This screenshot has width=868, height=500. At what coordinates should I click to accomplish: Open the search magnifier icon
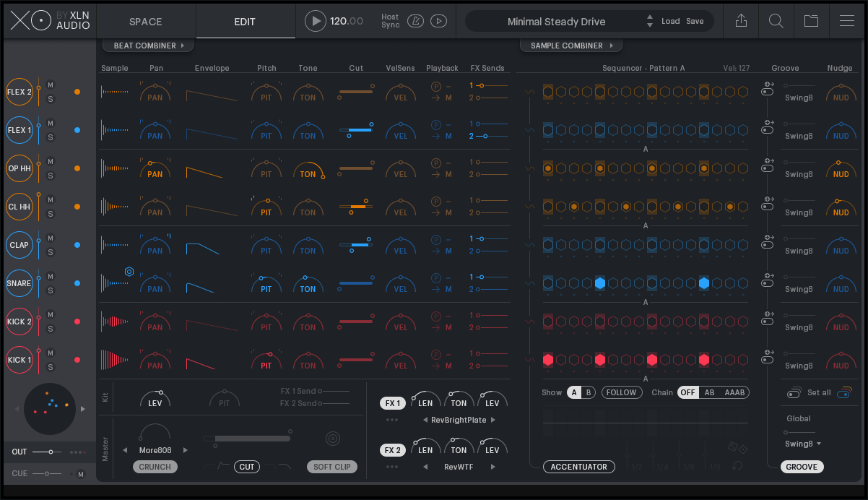click(776, 21)
